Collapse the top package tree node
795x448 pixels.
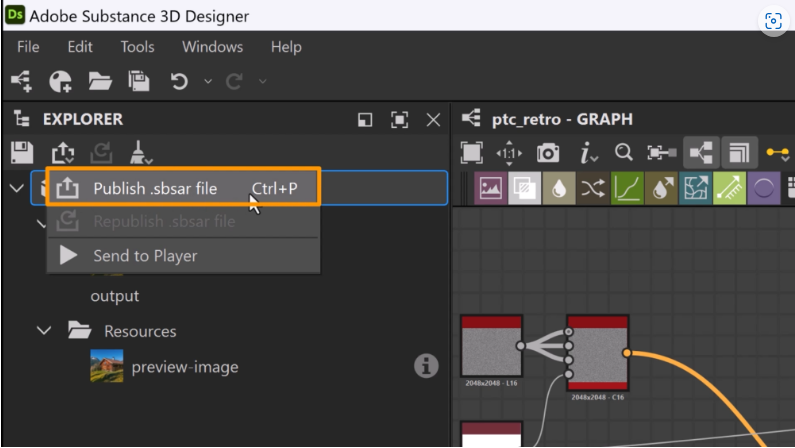click(17, 189)
